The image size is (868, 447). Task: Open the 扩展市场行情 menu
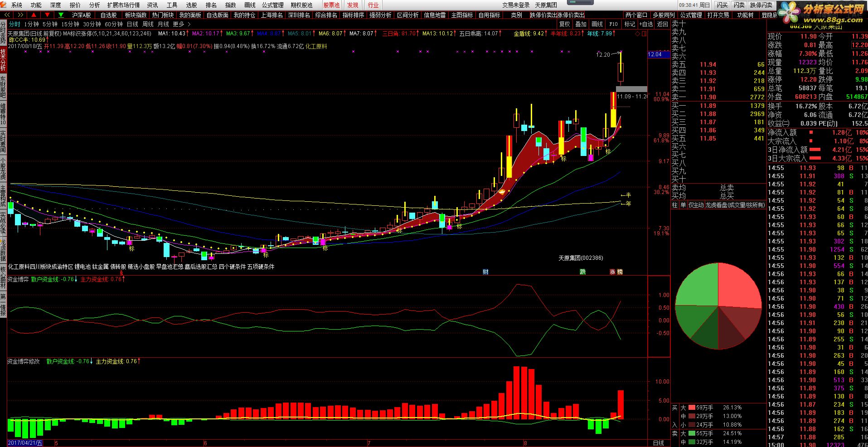(x=124, y=5)
